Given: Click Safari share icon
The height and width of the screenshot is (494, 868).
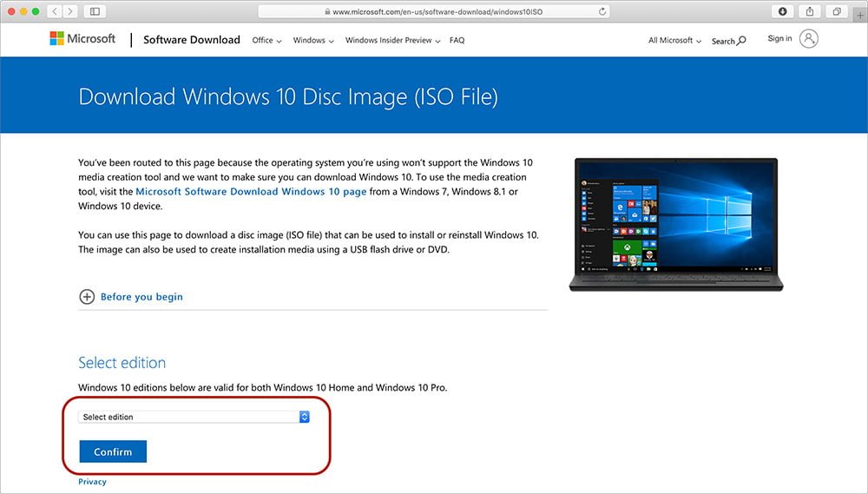Looking at the screenshot, I should pos(809,11).
